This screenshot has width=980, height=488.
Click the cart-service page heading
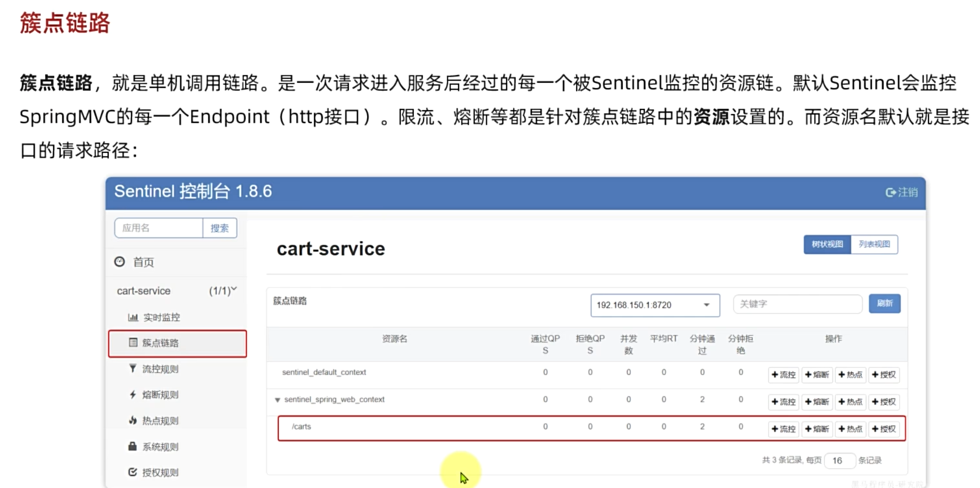[x=331, y=249]
